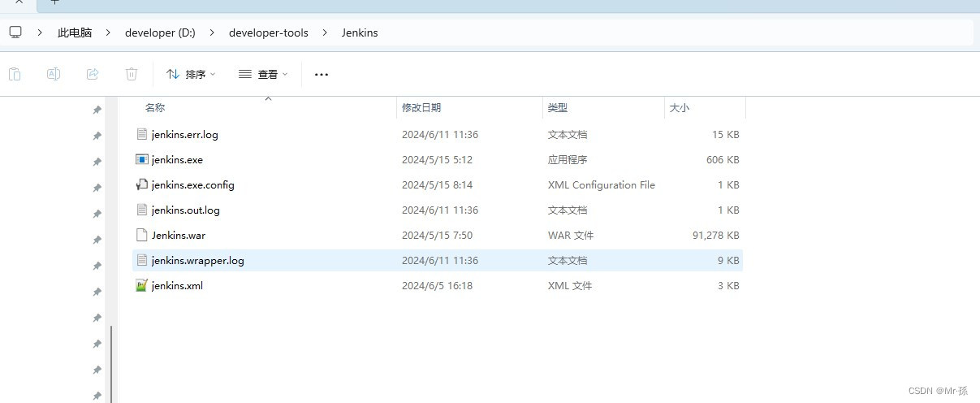
Task: Click the 2024/5/15 7:50 date cell
Action: 437,235
